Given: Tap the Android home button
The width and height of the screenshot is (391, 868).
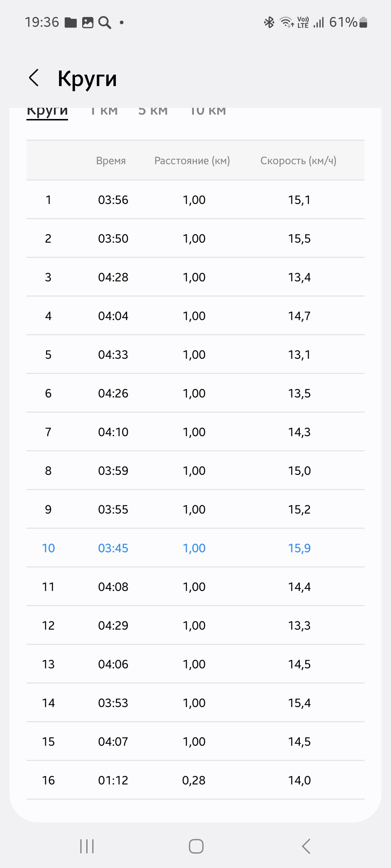Looking at the screenshot, I should (196, 846).
